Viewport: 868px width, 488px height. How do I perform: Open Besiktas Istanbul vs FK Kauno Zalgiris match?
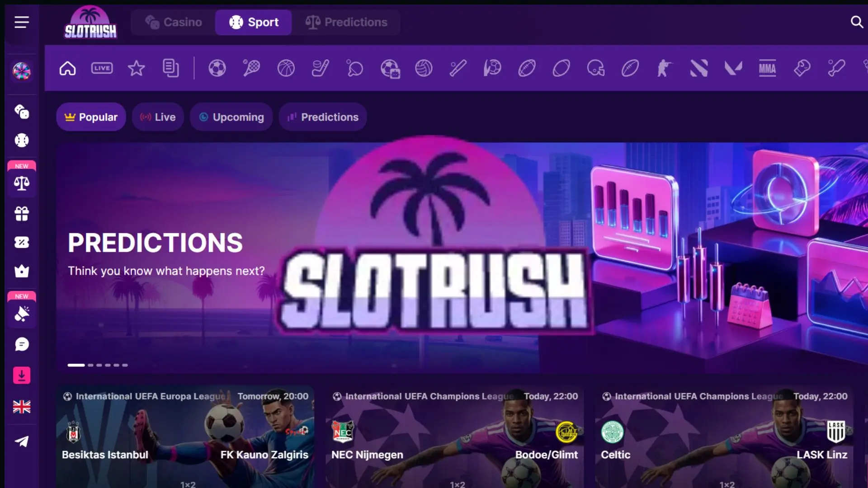pyautogui.click(x=185, y=437)
